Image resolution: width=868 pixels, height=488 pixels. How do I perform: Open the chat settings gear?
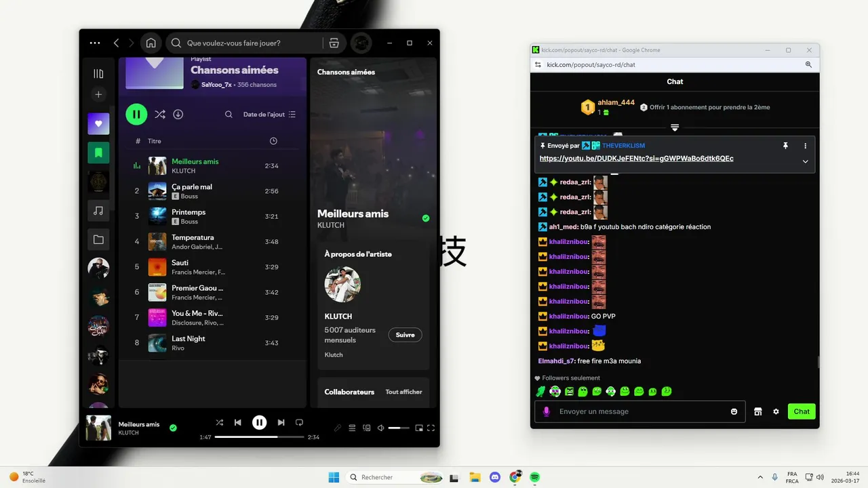tap(776, 411)
